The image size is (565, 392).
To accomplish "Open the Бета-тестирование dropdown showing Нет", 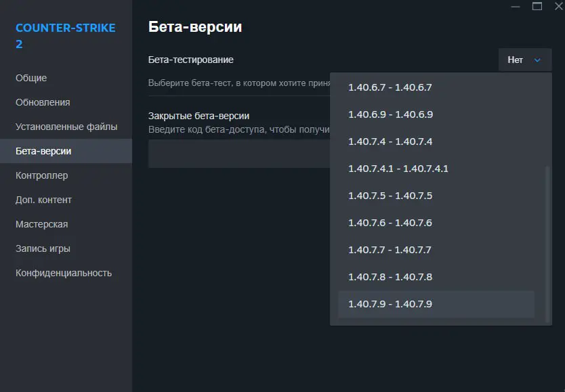I will [x=524, y=60].
